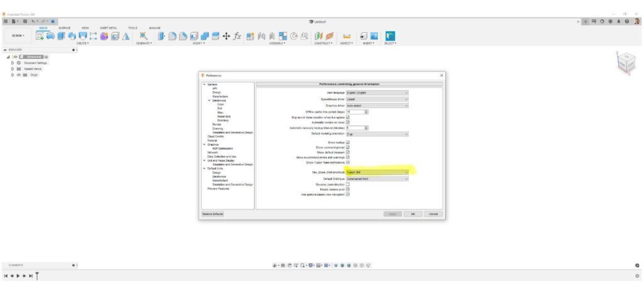Toggle Use gesture-based view navigation checkbox
This screenshot has width=644, height=288.
[x=348, y=194]
